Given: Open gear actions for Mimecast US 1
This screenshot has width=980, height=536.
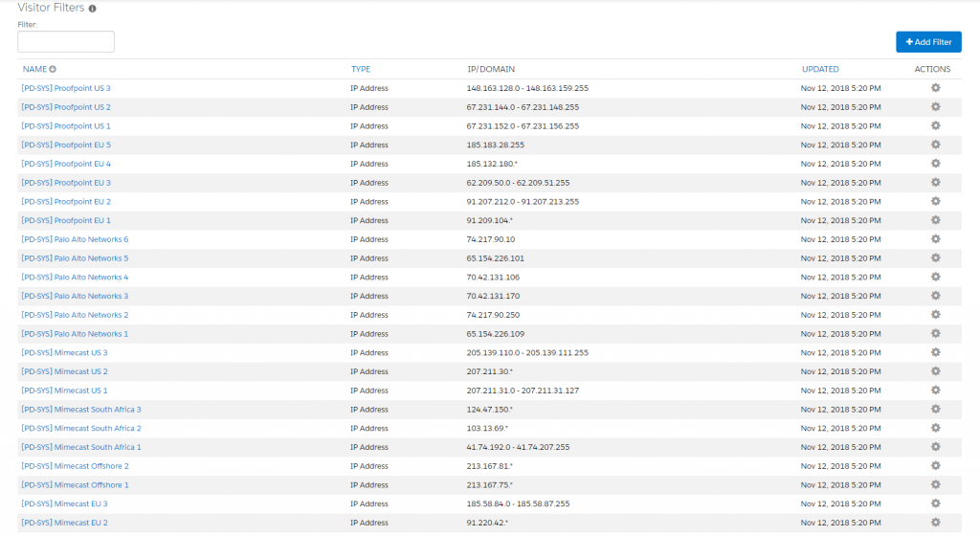Looking at the screenshot, I should point(935,391).
